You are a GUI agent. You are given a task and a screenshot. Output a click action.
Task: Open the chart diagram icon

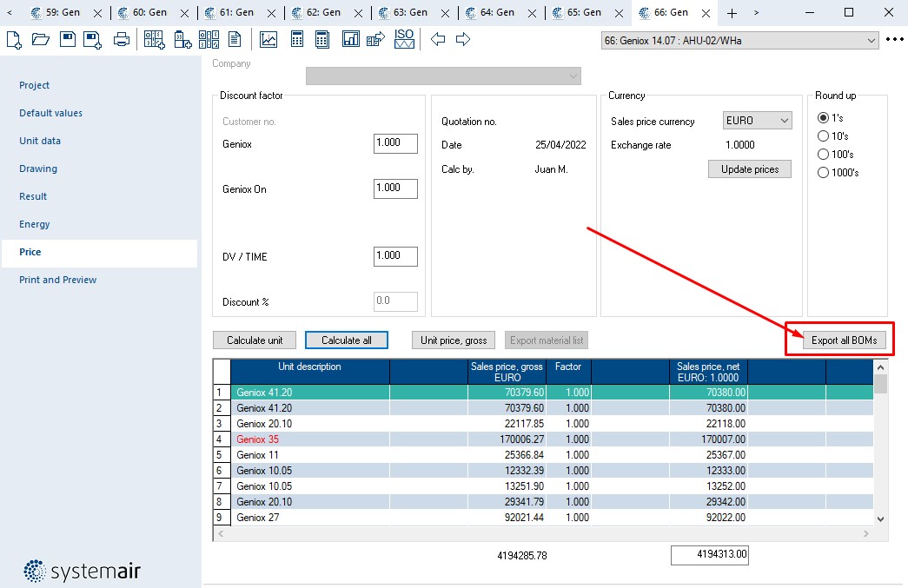268,40
